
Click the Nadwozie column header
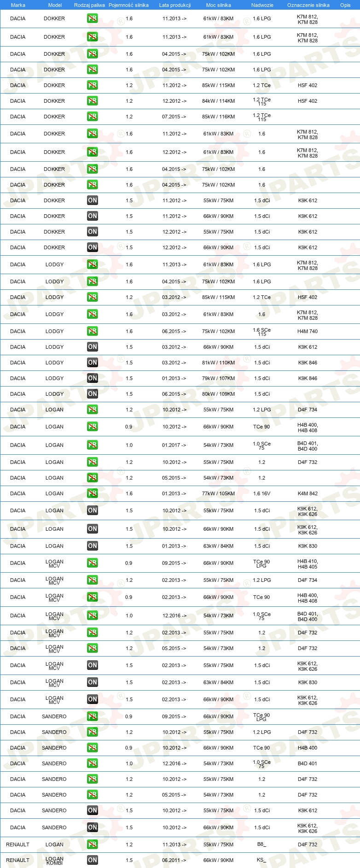point(262,5)
